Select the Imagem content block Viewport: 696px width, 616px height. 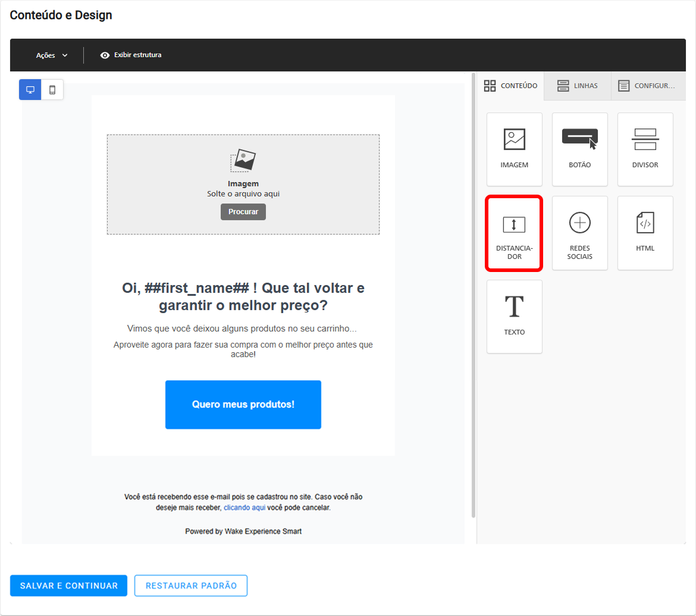pyautogui.click(x=514, y=149)
